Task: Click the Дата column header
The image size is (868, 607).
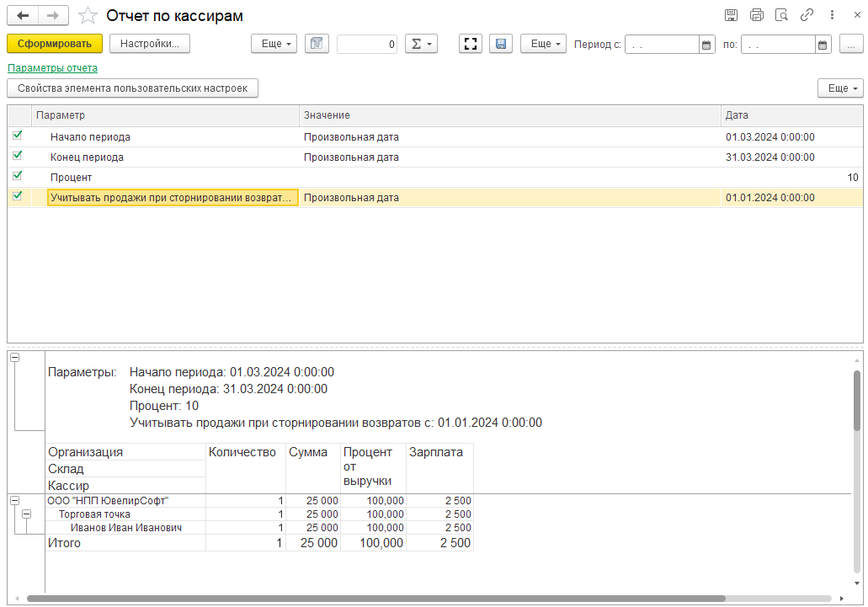Action: coord(791,115)
